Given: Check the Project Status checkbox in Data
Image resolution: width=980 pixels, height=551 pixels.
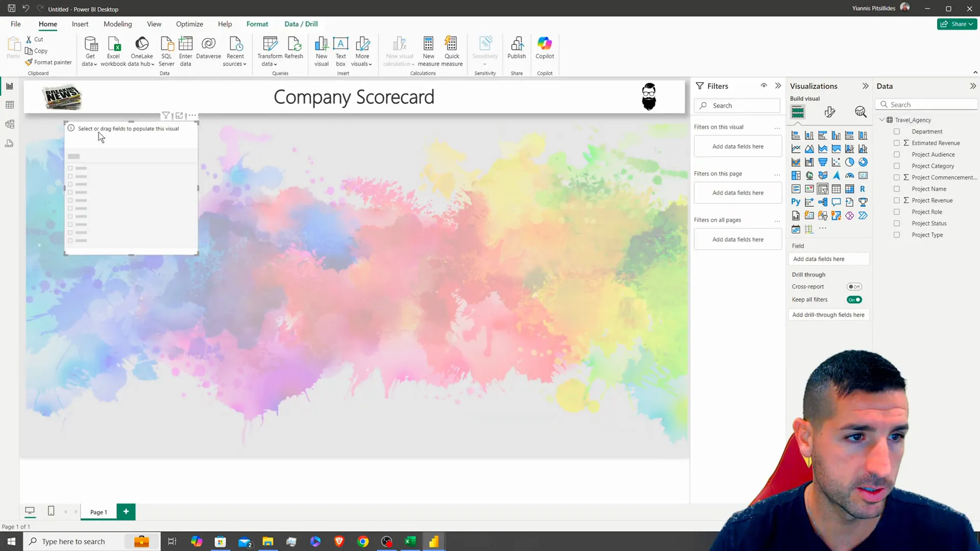Looking at the screenshot, I should coord(897,223).
